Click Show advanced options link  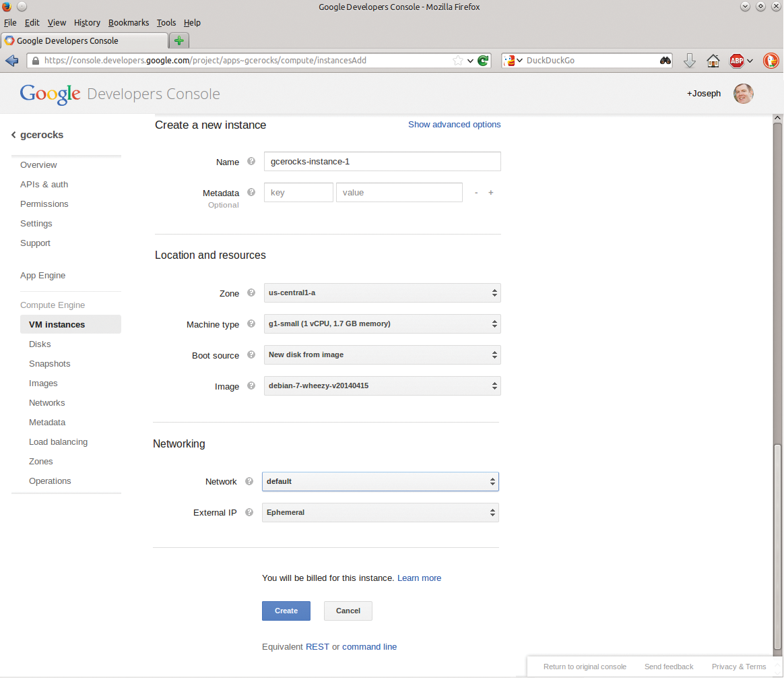(x=454, y=124)
